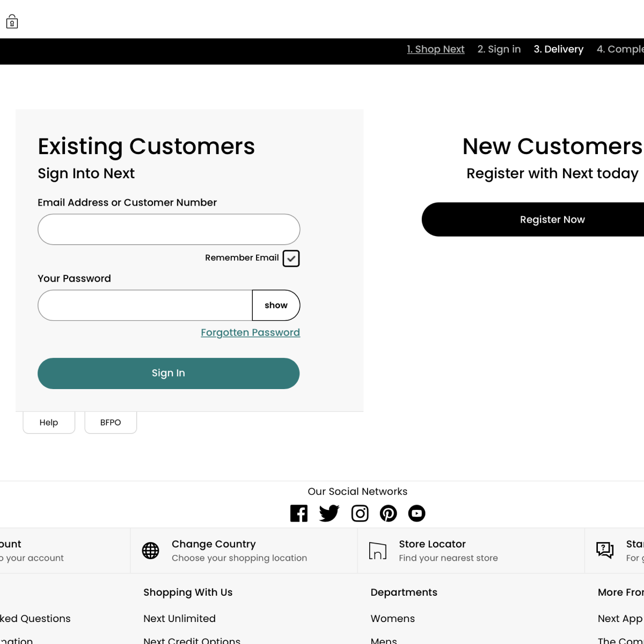Open the Instagram icon
Image resolution: width=644 pixels, height=644 pixels.
coord(360,514)
